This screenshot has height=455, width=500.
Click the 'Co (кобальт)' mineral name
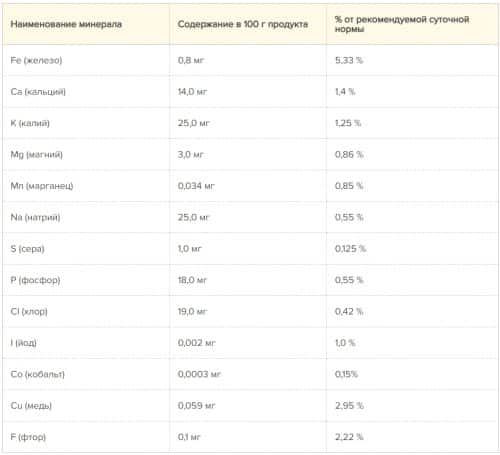[x=37, y=374]
